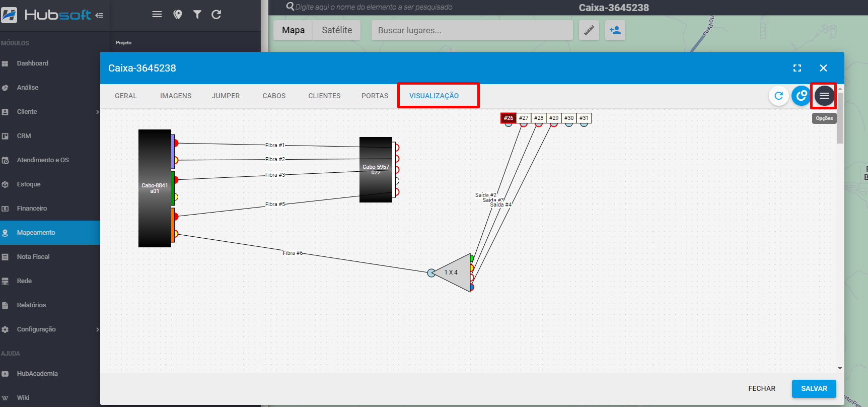The width and height of the screenshot is (868, 407).
Task: Click the splitter input port circle
Action: coord(431,273)
